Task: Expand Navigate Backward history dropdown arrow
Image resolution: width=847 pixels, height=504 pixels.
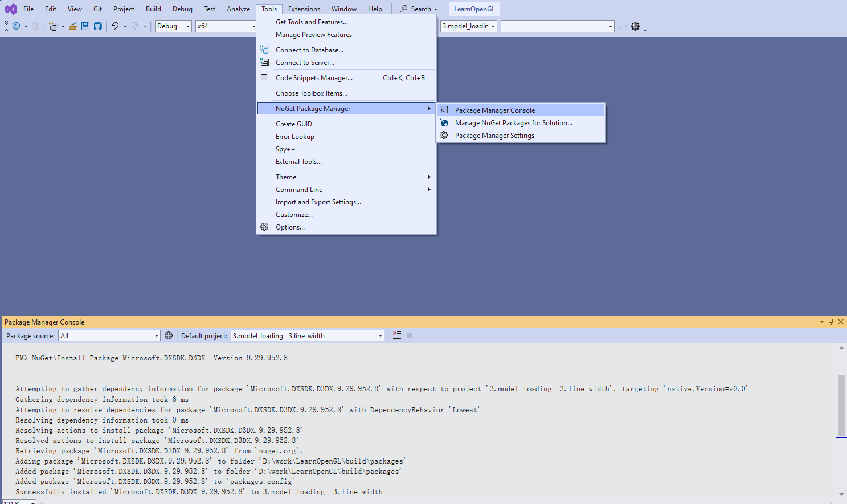Action: pyautogui.click(x=26, y=26)
